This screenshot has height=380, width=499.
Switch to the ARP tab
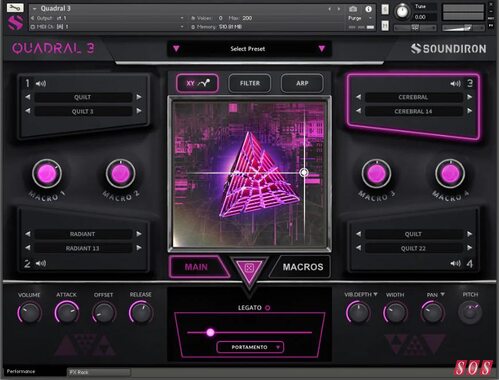302,83
